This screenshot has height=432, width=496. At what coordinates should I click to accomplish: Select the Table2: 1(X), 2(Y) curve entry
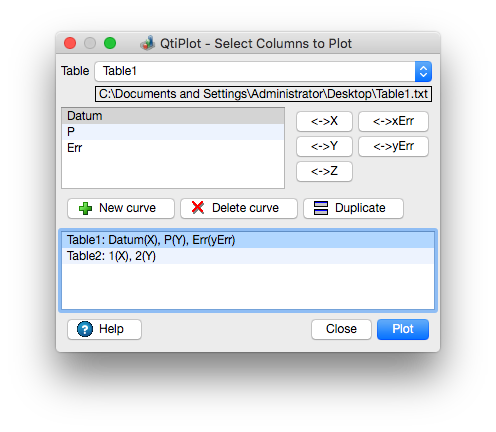point(248,256)
